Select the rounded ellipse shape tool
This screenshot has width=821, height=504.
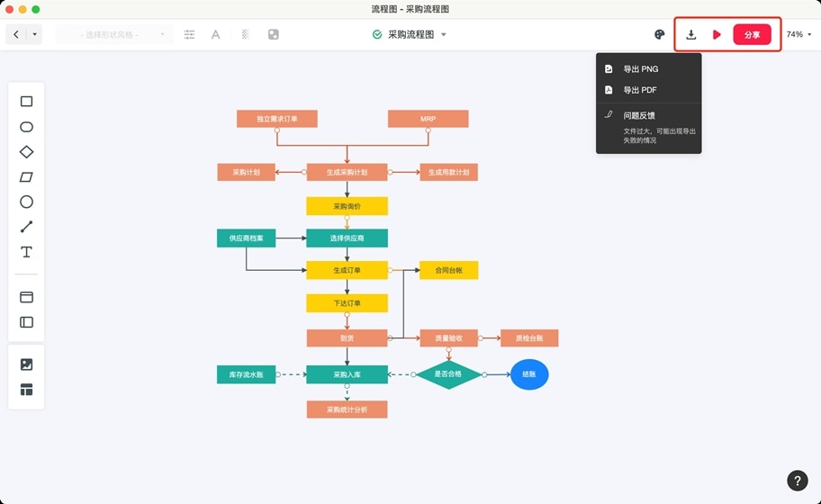[x=26, y=127]
